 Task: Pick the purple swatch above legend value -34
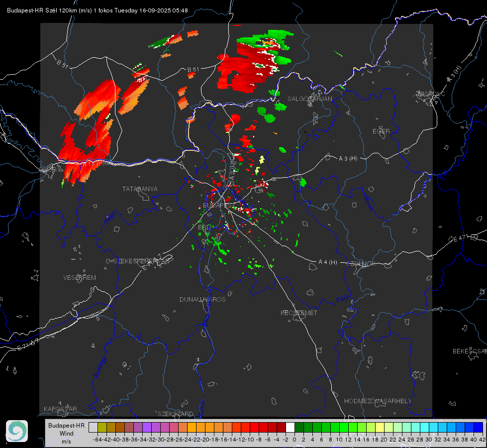[x=147, y=427]
